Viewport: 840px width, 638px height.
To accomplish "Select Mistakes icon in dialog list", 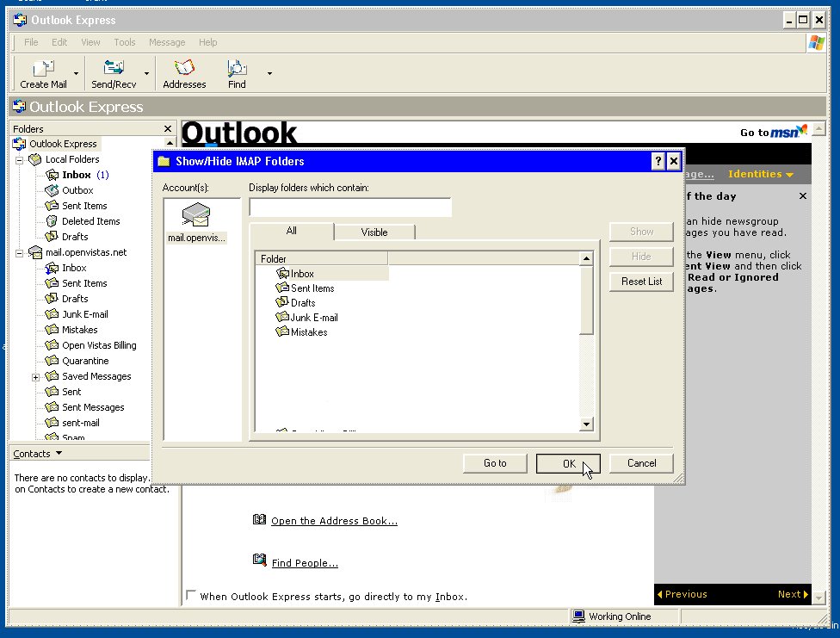I will pos(282,331).
